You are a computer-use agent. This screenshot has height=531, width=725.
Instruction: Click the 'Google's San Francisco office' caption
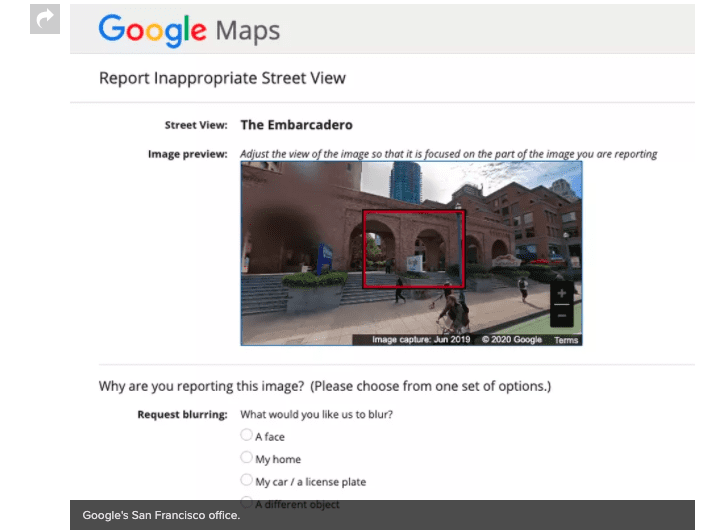[161, 515]
